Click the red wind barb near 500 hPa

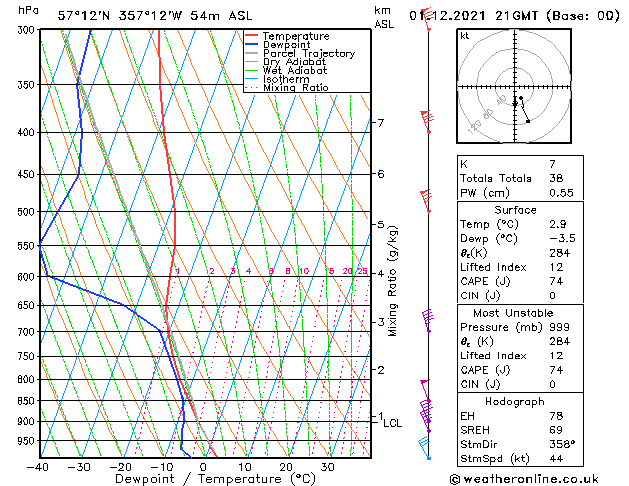426,201
